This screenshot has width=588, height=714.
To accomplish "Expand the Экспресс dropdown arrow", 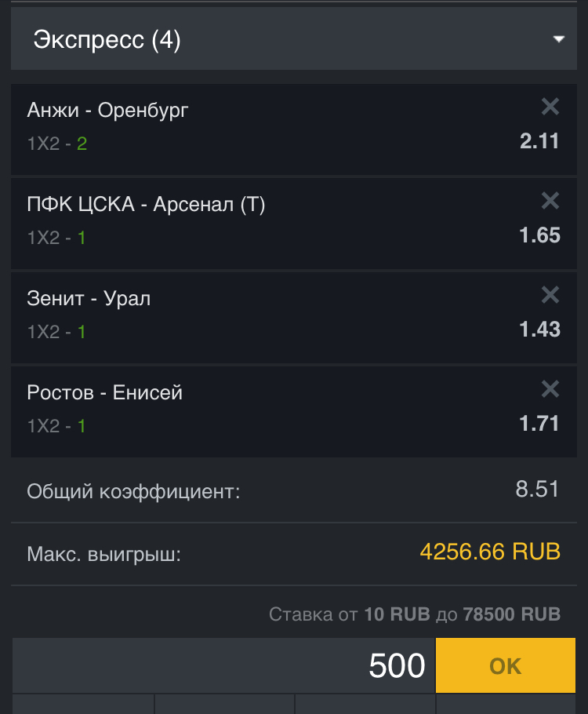I will click(559, 39).
